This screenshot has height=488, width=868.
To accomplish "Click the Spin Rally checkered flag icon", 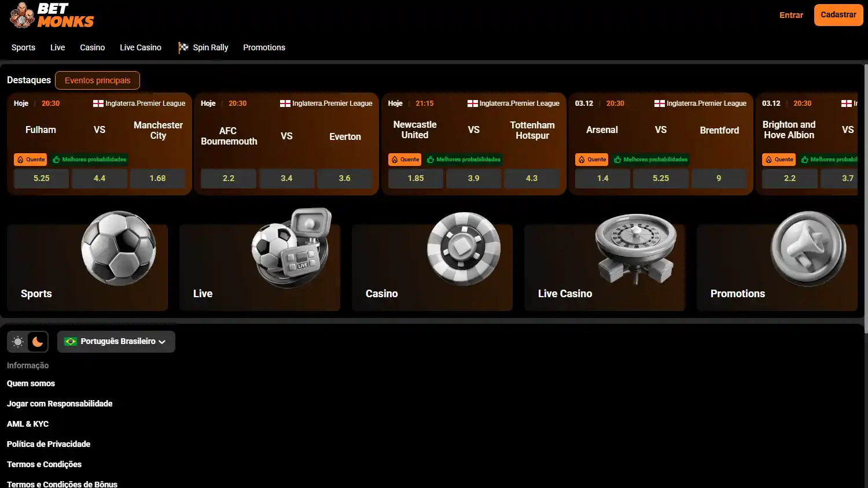I will pos(183,47).
